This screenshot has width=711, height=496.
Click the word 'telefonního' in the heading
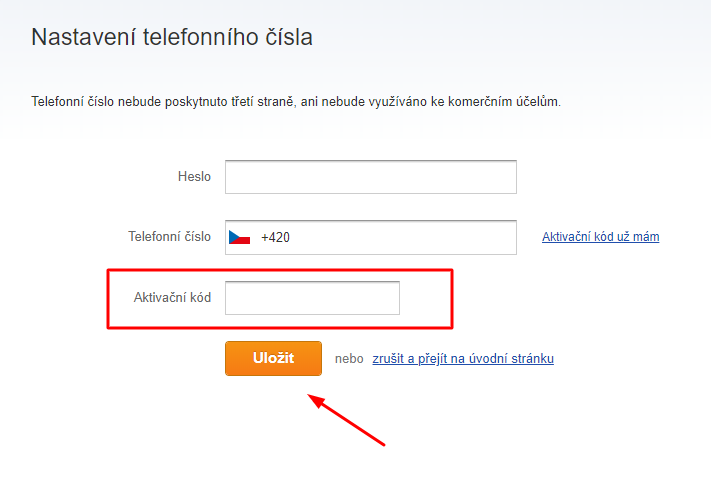click(201, 37)
